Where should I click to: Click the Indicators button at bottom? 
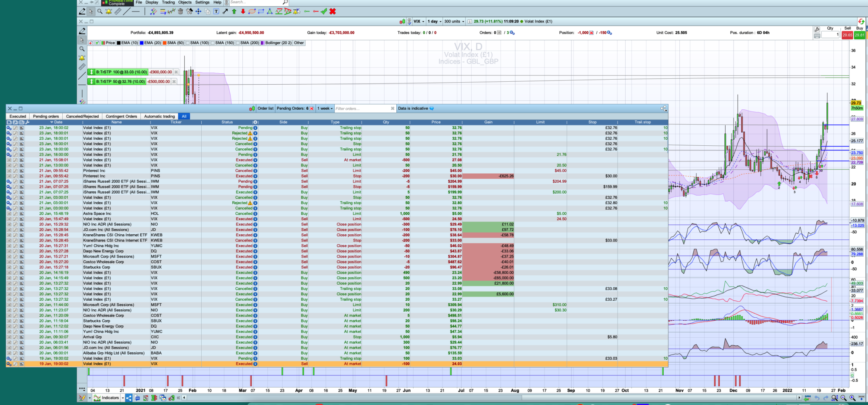(107, 398)
